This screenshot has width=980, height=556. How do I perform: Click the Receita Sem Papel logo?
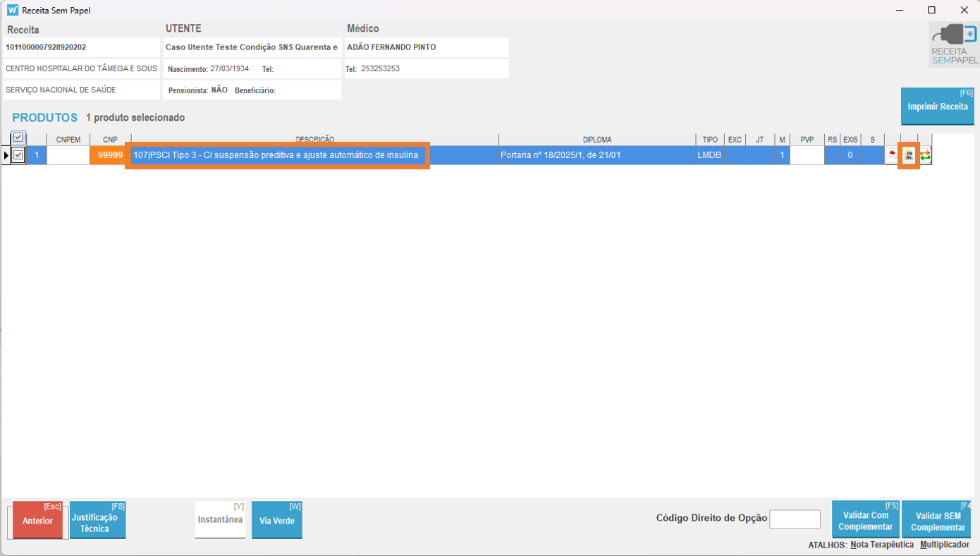coord(953,44)
